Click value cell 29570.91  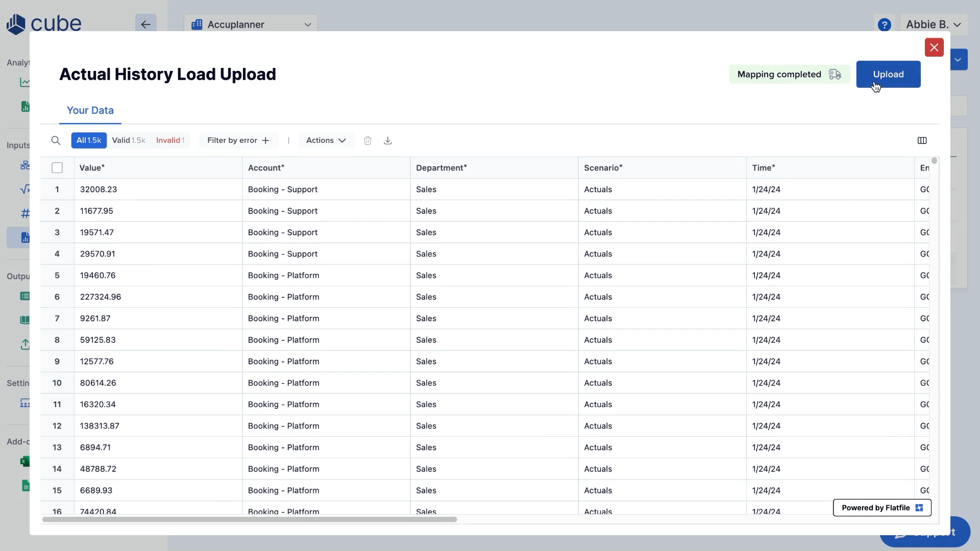point(158,254)
